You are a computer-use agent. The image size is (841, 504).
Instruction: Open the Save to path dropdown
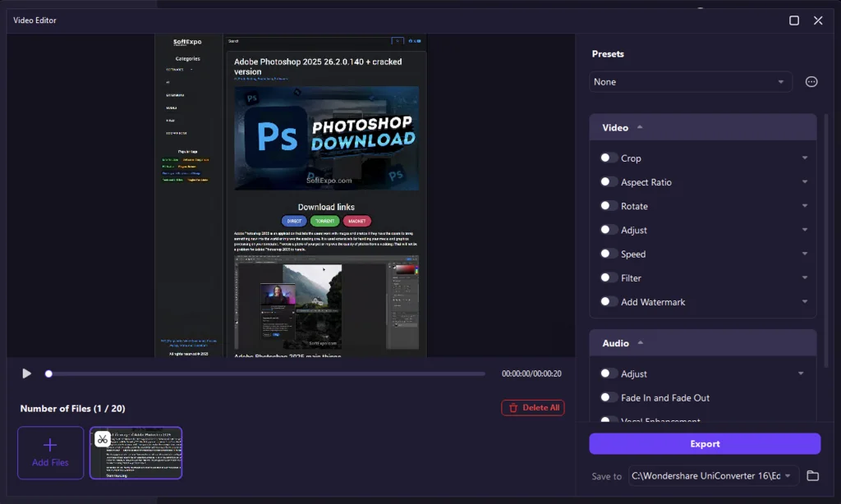point(788,476)
